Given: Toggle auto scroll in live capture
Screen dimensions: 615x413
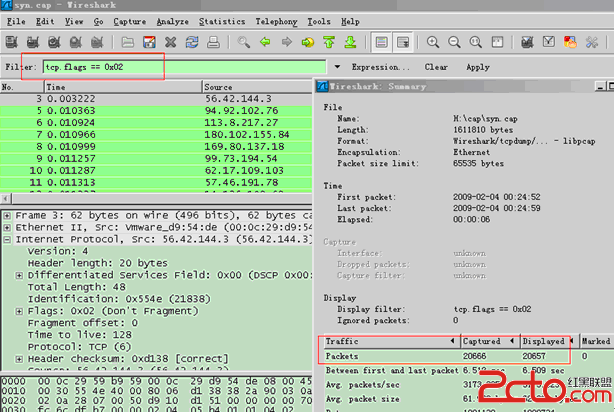Looking at the screenshot, I should [x=403, y=42].
